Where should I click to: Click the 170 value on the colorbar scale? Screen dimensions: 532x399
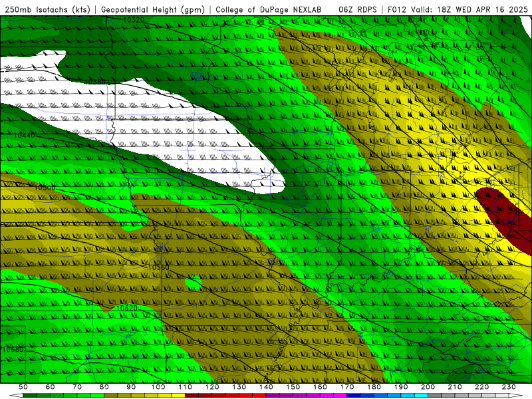pos(347,387)
